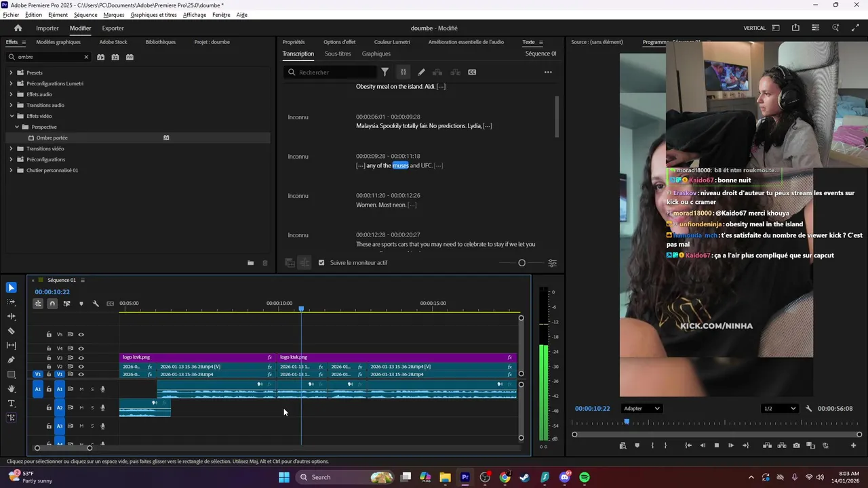Open the Graphiques et titres menu
The height and width of the screenshot is (488, 868).
click(153, 15)
